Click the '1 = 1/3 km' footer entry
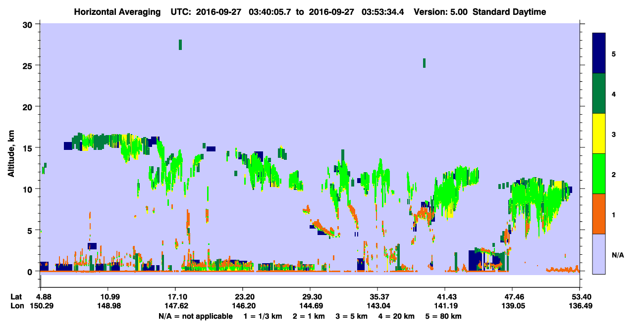Viewport: 644px width, 330px height. (x=263, y=316)
